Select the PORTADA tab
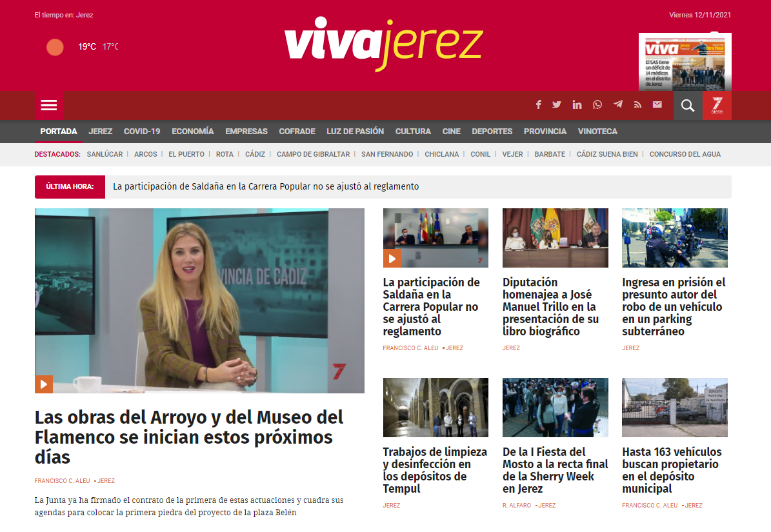This screenshot has height=532, width=771. pyautogui.click(x=59, y=131)
